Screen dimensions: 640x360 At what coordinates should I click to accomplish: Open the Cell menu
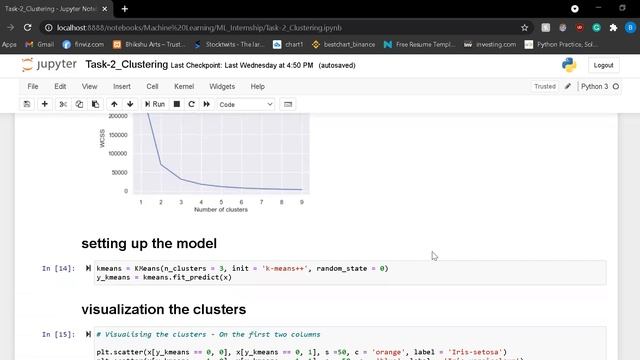click(x=152, y=87)
